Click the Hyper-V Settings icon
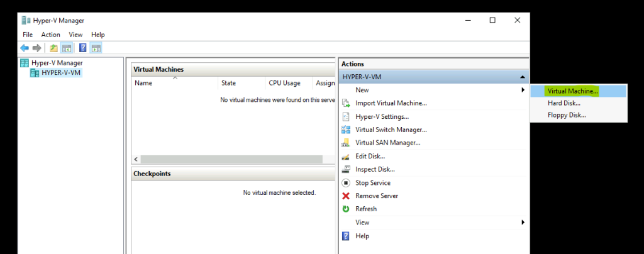 point(346,116)
